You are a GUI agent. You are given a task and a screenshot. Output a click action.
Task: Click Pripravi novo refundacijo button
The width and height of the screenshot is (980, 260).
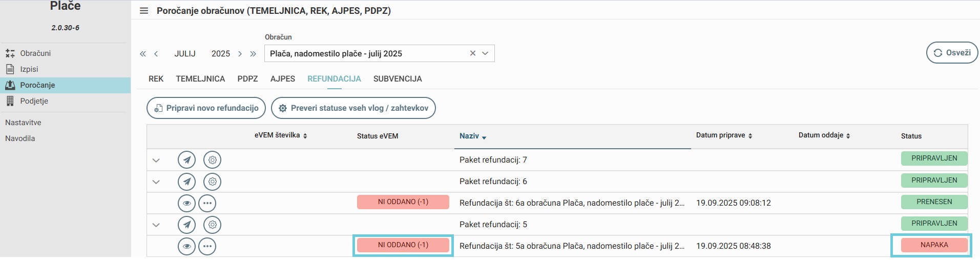(206, 108)
